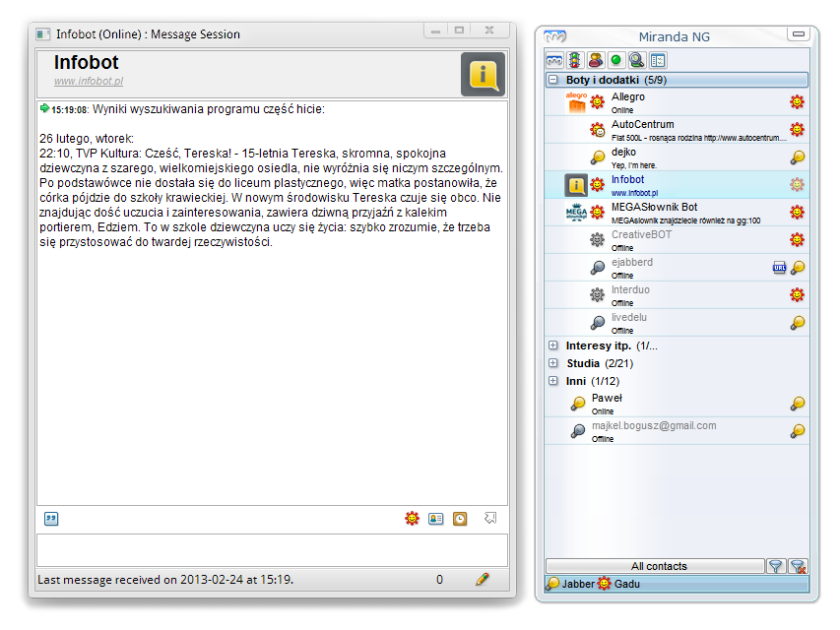The height and width of the screenshot is (630, 840).
Task: Open the find contacts magnifier icon
Action: point(637,60)
